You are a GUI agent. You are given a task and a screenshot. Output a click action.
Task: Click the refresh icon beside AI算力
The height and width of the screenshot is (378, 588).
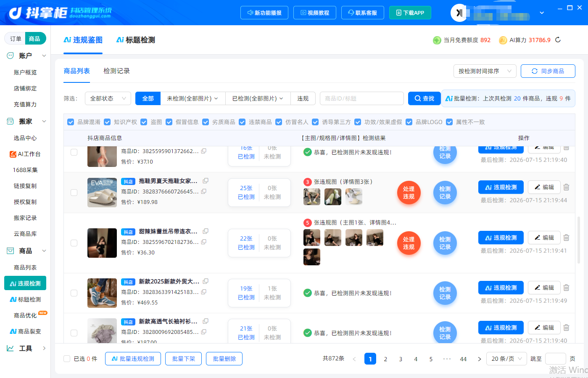[x=558, y=40]
